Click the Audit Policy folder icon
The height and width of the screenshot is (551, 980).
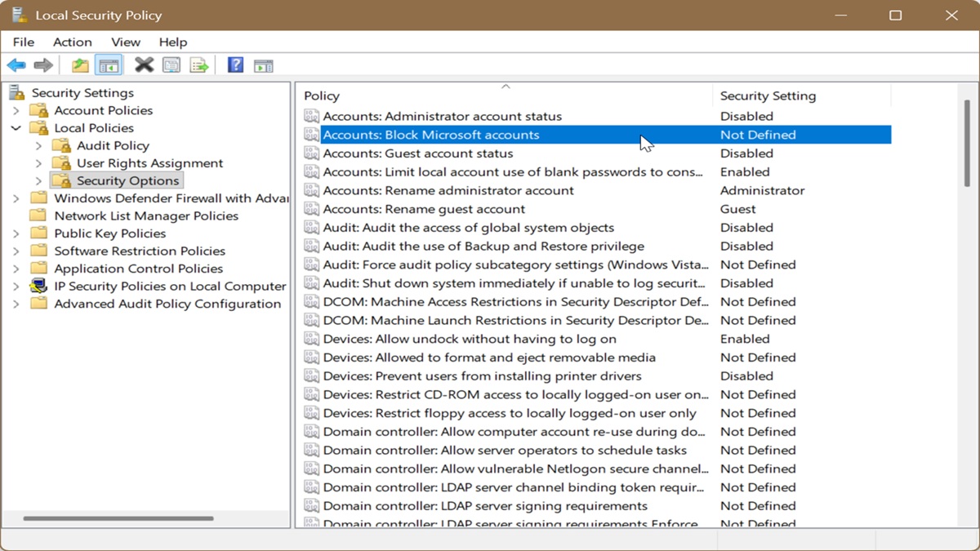61,145
